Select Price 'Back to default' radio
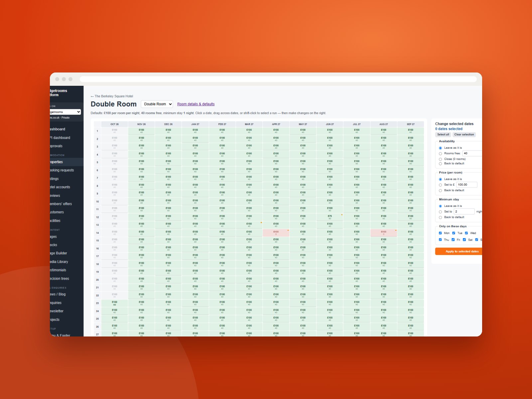Viewport: 532px width, 399px height. click(x=440, y=191)
